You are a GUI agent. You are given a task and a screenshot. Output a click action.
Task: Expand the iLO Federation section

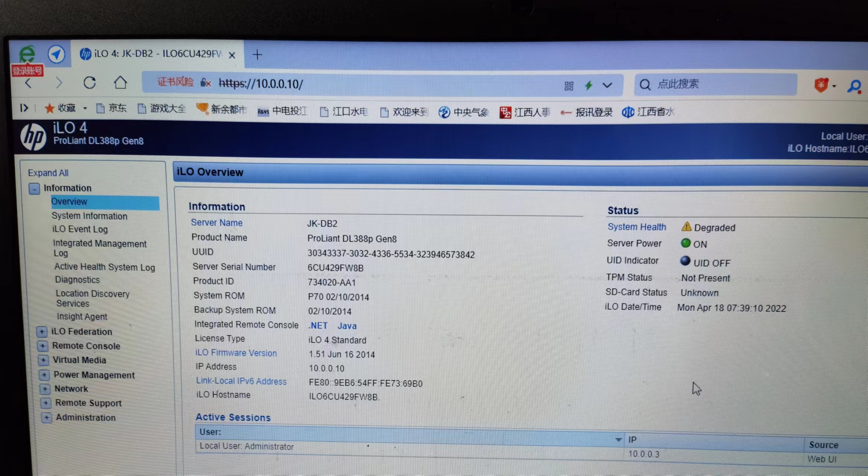pyautogui.click(x=42, y=331)
